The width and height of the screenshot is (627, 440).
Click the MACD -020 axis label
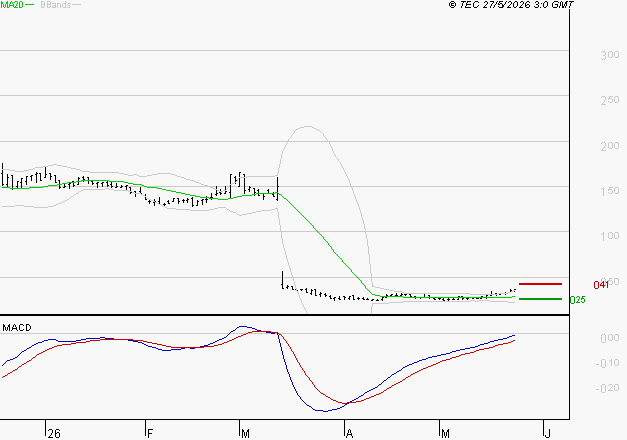607,388
